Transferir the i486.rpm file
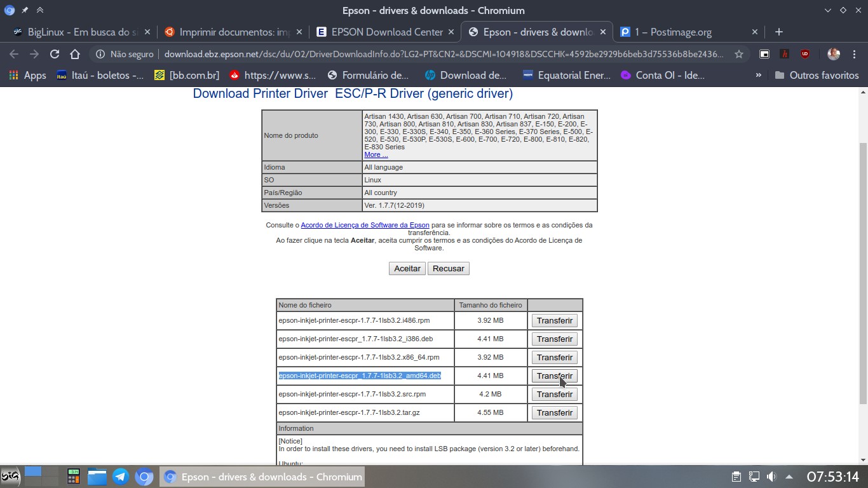The height and width of the screenshot is (488, 868). point(555,320)
